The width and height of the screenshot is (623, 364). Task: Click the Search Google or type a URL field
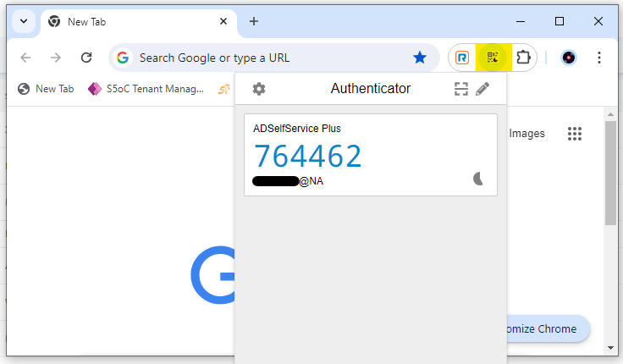(274, 58)
